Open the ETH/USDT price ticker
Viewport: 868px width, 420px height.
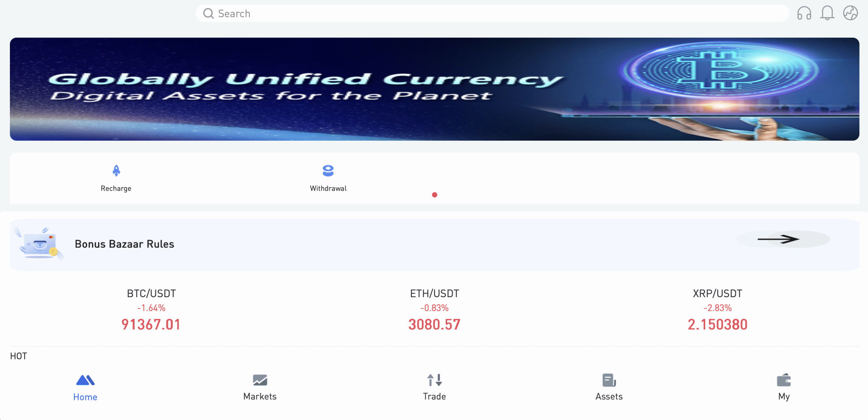point(434,310)
